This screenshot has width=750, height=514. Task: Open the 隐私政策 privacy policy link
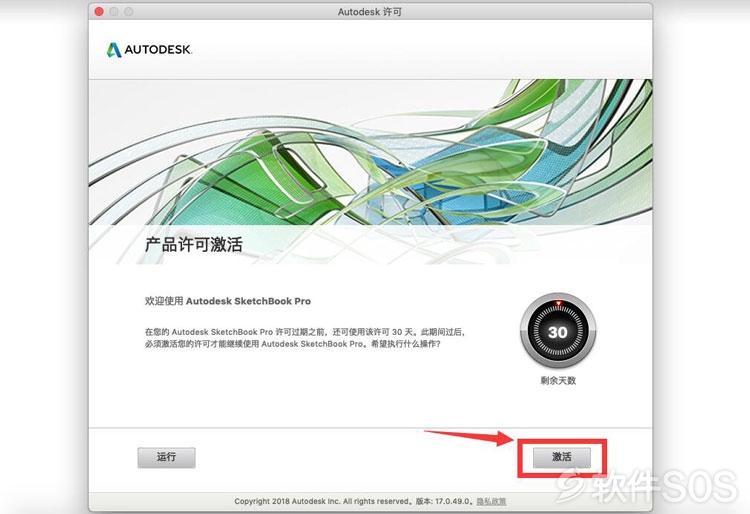pyautogui.click(x=491, y=501)
